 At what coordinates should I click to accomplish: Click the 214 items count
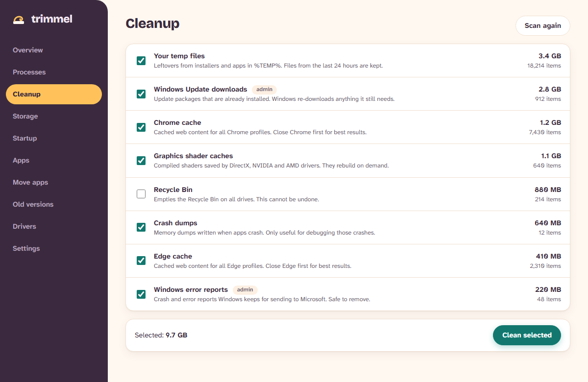pyautogui.click(x=548, y=199)
